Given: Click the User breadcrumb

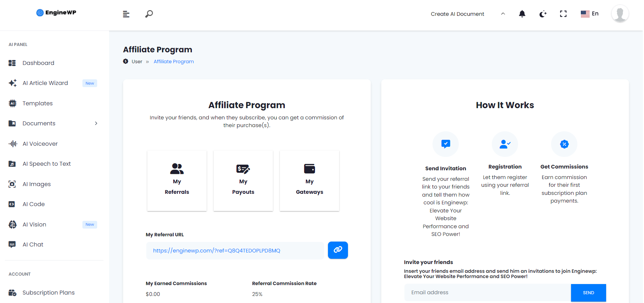Looking at the screenshot, I should point(137,61).
